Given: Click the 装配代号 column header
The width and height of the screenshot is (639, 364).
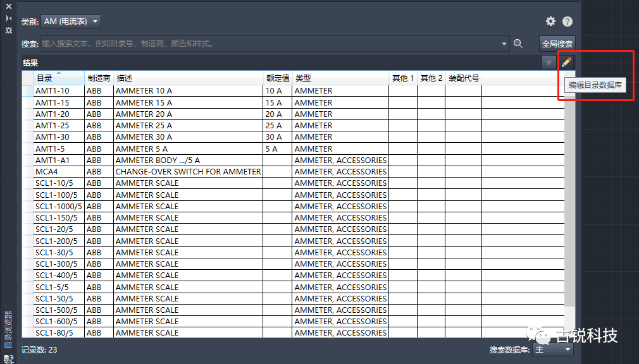Looking at the screenshot, I should (x=463, y=78).
